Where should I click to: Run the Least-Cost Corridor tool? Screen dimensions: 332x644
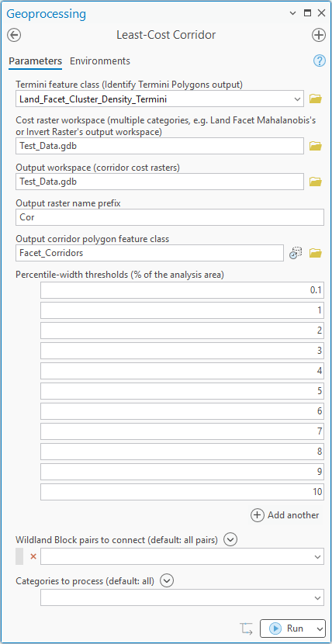click(x=287, y=628)
